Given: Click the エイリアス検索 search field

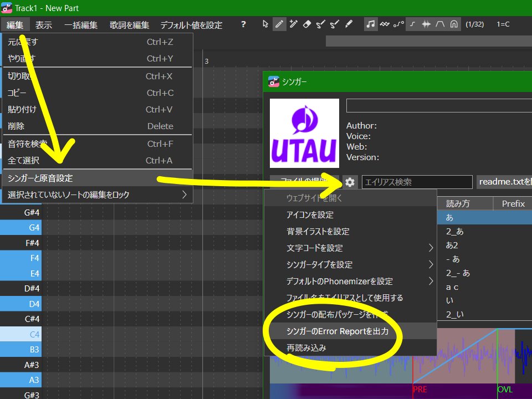Looking at the screenshot, I should point(417,182).
